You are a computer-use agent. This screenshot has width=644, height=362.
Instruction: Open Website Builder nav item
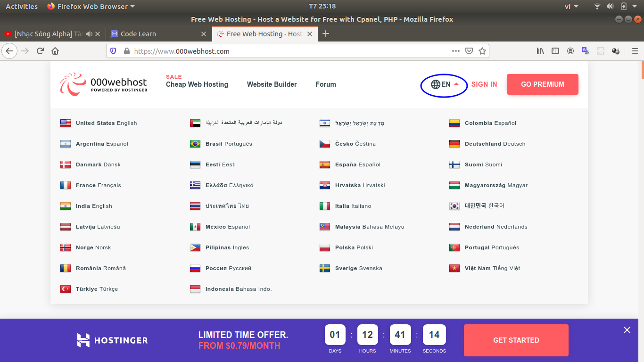pos(272,84)
